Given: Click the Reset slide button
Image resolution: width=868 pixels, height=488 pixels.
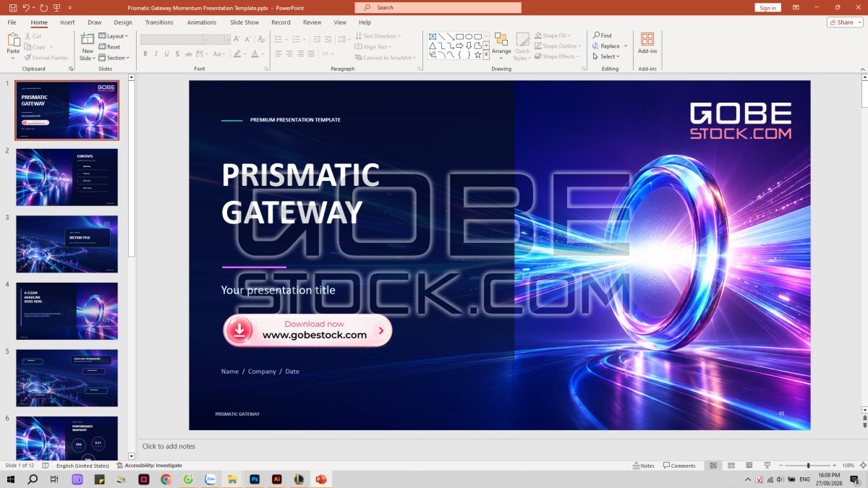Looking at the screenshot, I should (109, 47).
